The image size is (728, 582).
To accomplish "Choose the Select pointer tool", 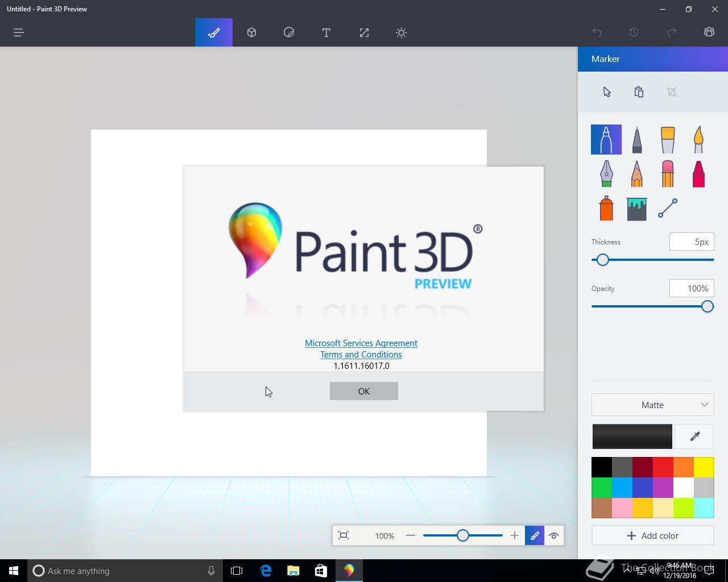I will pos(607,92).
